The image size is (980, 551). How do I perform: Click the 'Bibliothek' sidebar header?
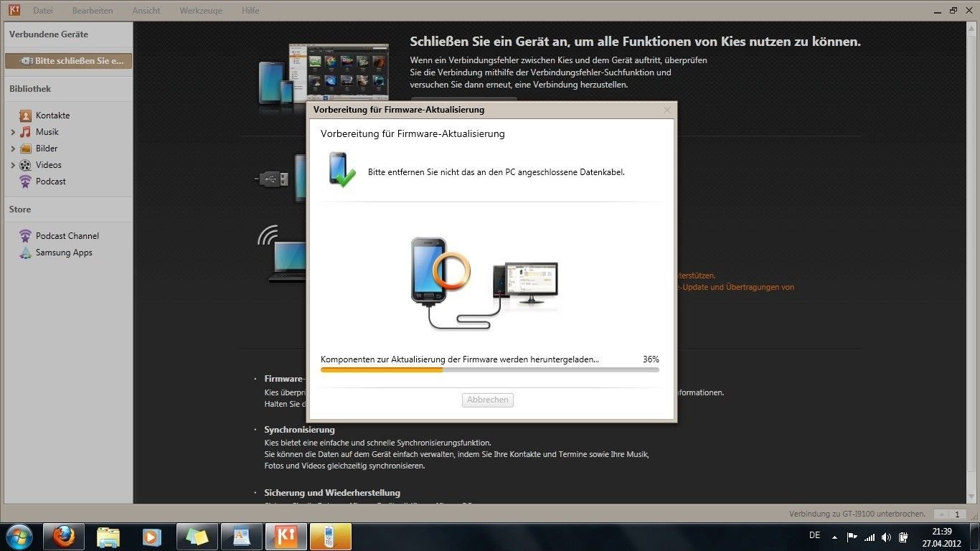[x=30, y=89]
